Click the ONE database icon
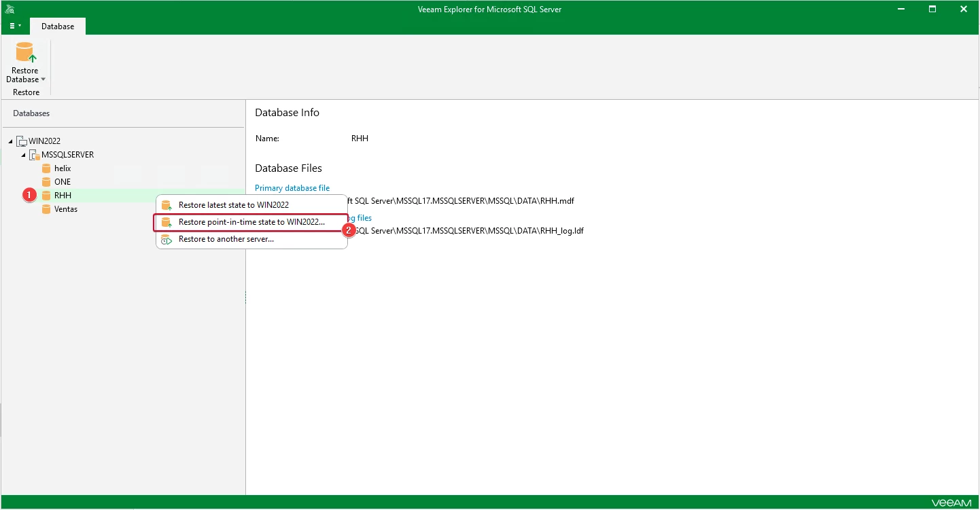This screenshot has height=510, width=980. tap(46, 182)
